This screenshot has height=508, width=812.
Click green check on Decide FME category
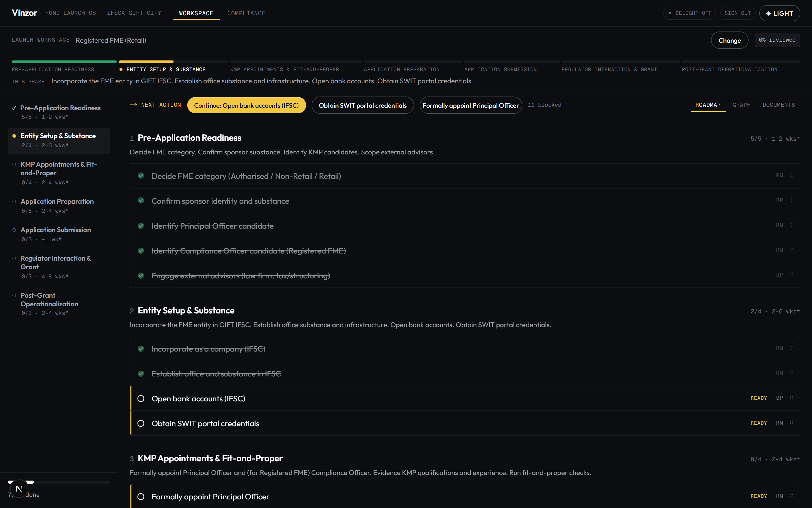tap(141, 176)
